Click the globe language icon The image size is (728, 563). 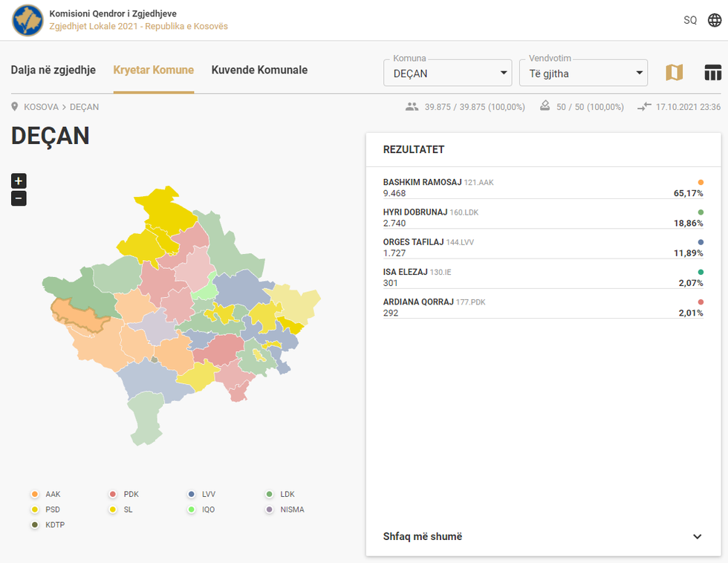pyautogui.click(x=715, y=20)
